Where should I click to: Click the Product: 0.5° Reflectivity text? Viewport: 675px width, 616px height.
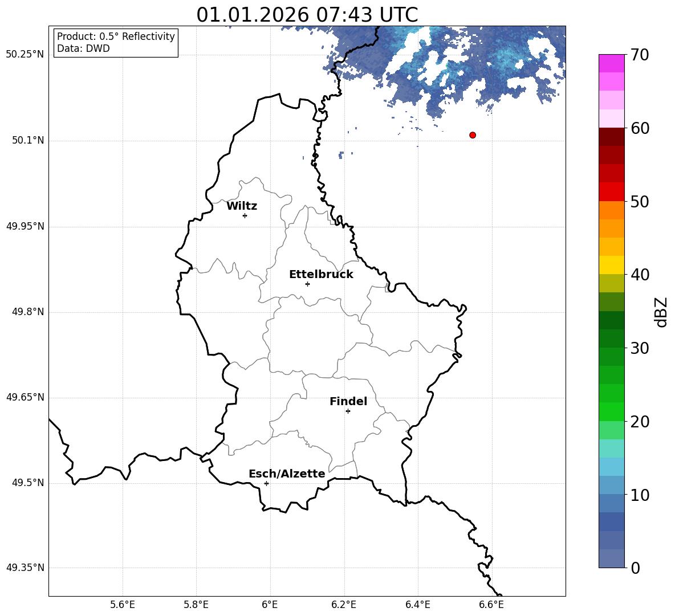coord(116,36)
